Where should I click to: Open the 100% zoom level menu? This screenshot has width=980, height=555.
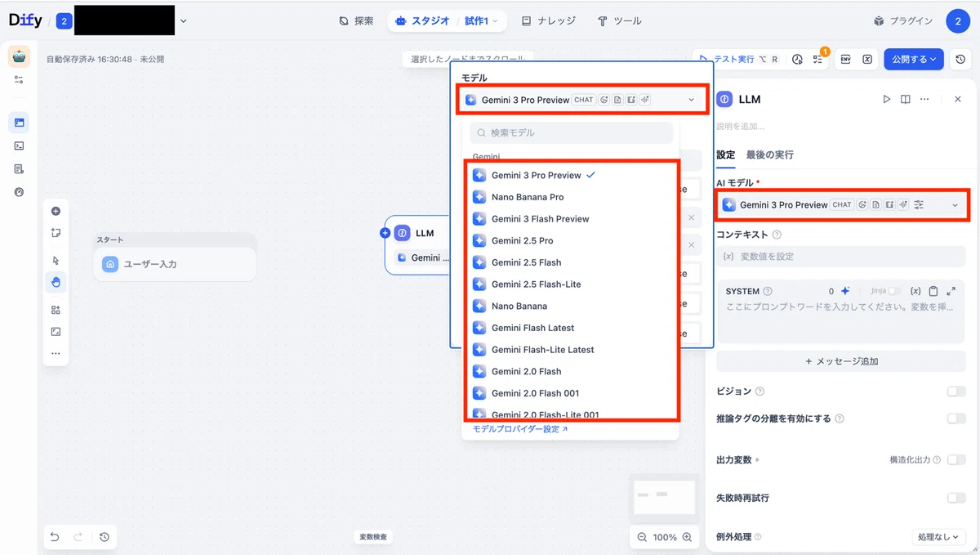coord(665,537)
